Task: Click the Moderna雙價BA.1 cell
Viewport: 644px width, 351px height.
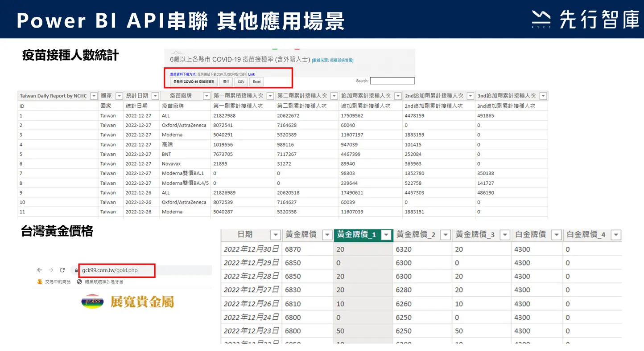Action: [185, 173]
